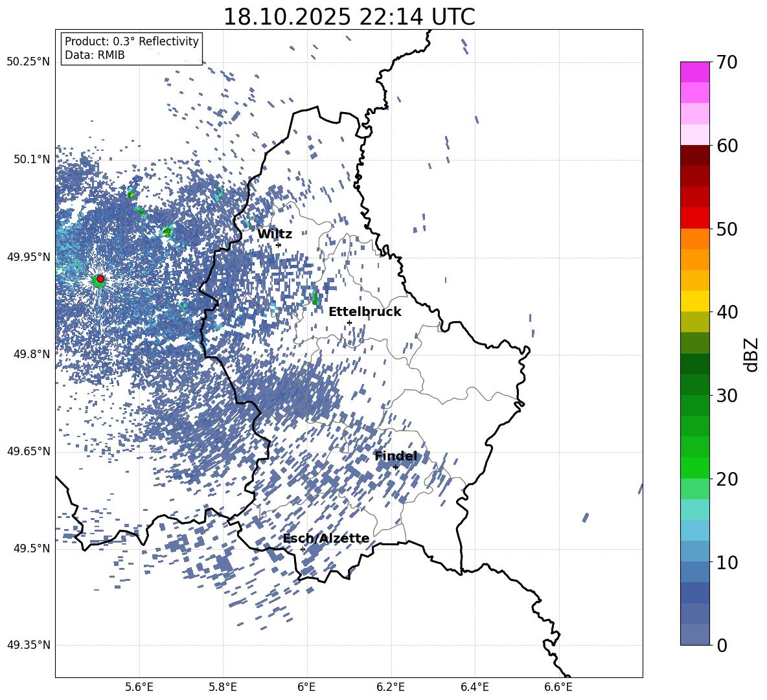Click the colorbar value 30
Viewport: 767px width, 700px height.
pyautogui.click(x=727, y=396)
